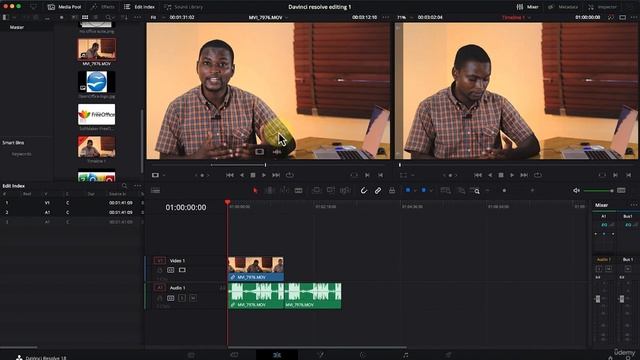Go to first frame in source viewer
The width and height of the screenshot is (640, 360).
click(x=230, y=175)
